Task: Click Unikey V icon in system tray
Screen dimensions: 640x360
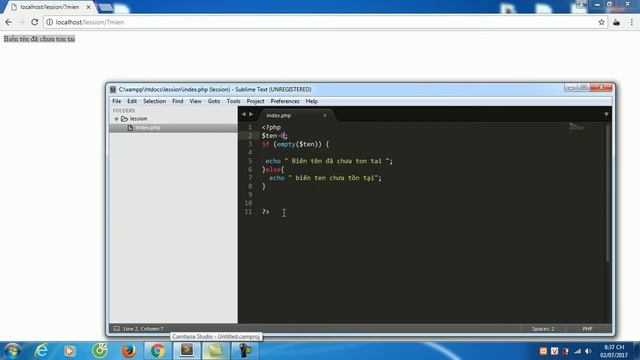Action: click(x=554, y=351)
